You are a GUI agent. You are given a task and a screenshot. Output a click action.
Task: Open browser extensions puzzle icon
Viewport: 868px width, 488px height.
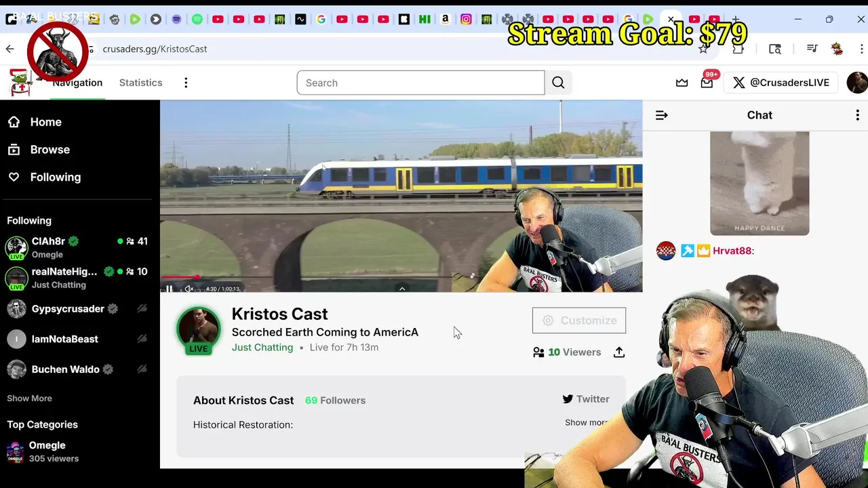(x=738, y=49)
